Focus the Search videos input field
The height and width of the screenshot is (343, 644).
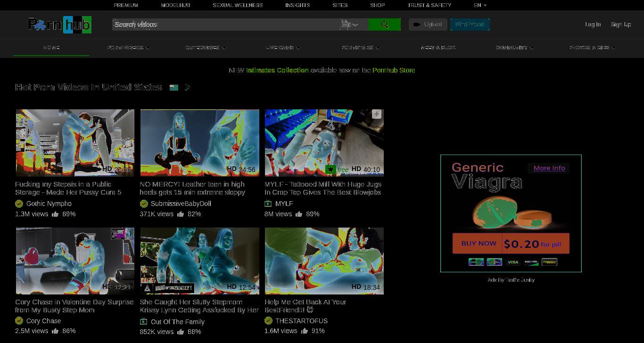point(226,24)
